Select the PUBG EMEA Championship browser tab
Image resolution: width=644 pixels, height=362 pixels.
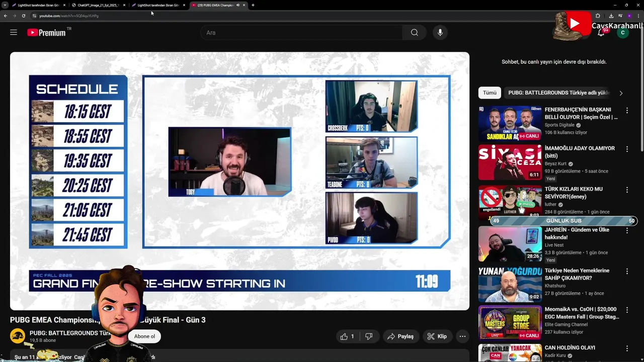[x=215, y=5]
